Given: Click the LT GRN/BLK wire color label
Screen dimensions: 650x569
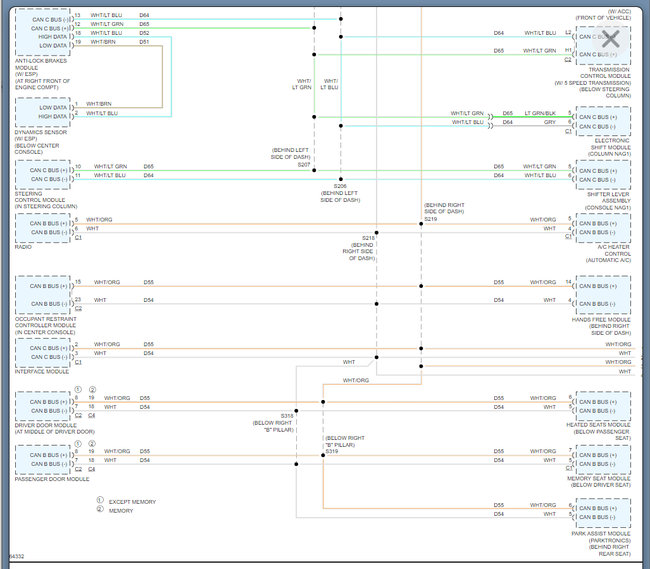Looking at the screenshot, I should [540, 113].
